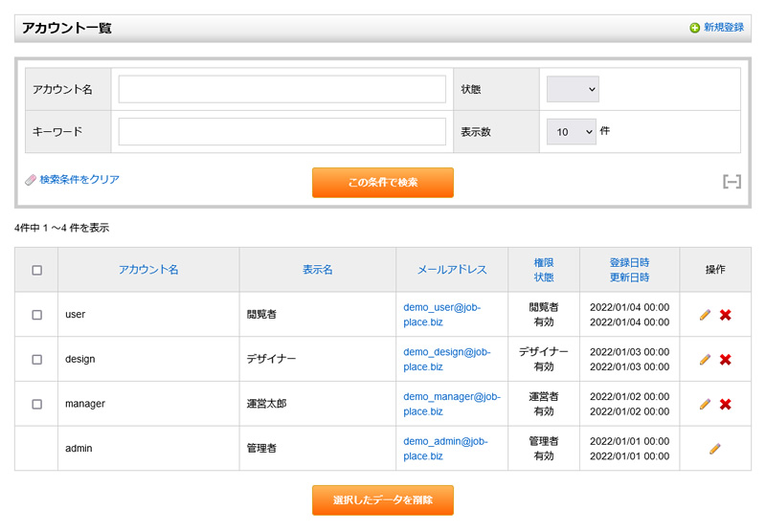Screen dimensions: 766x532
Task: Click display name 閲覧者 in user row
Action: point(261,314)
